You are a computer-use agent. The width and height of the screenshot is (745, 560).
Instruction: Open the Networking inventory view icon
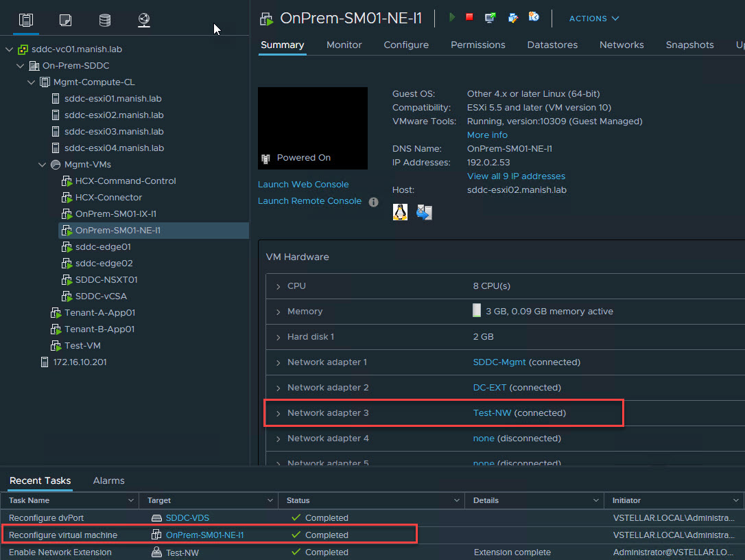pos(144,20)
